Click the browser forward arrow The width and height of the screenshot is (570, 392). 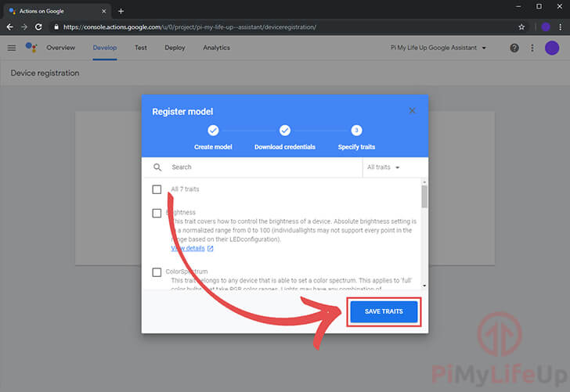(x=24, y=27)
